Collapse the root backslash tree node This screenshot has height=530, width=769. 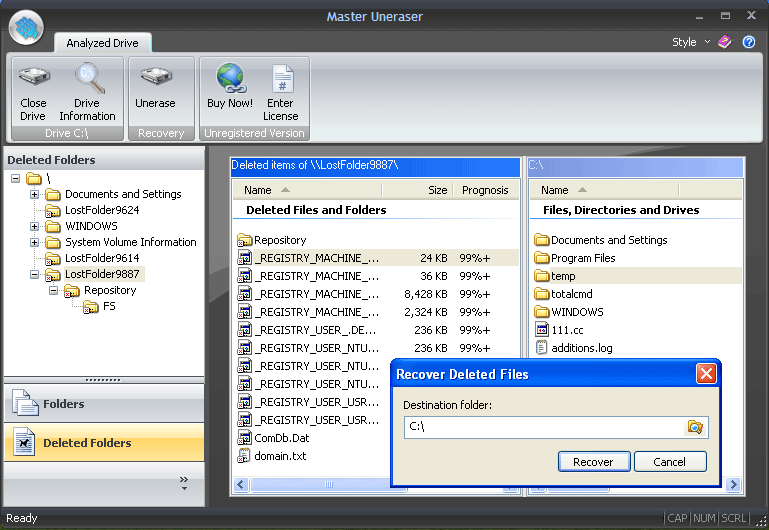click(16, 178)
